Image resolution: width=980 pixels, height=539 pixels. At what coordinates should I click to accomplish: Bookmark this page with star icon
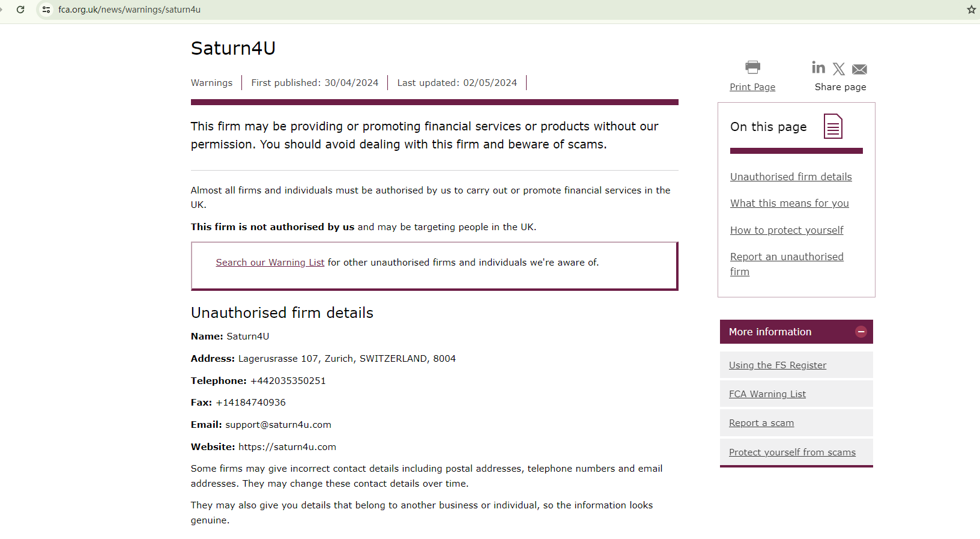[x=971, y=10]
